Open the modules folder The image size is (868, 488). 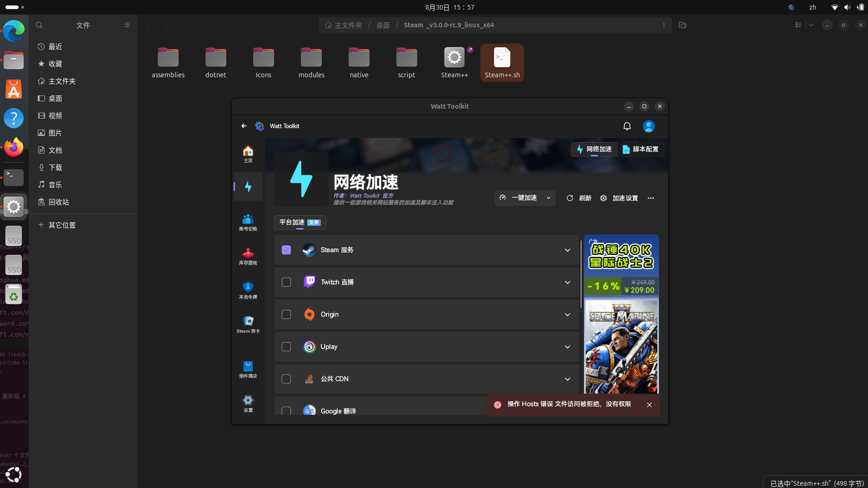[311, 63]
